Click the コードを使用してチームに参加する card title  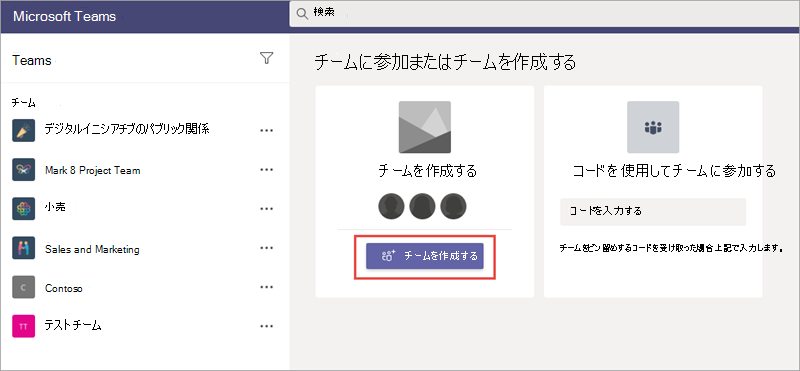click(x=674, y=170)
